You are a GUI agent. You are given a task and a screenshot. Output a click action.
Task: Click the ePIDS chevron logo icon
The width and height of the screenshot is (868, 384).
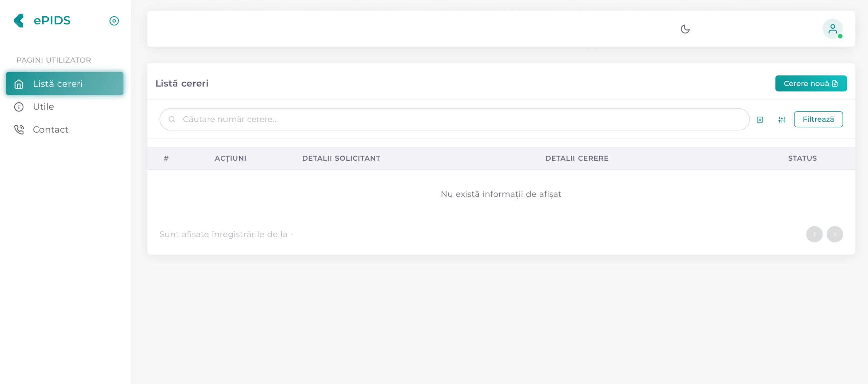(19, 21)
